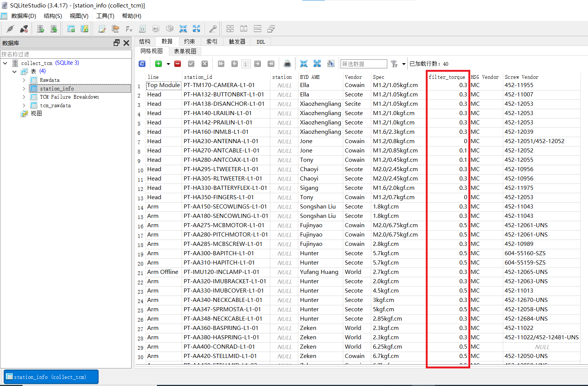Screen dimensions: 588x386
Task: Apply data filter funnel icon
Action: point(394,64)
